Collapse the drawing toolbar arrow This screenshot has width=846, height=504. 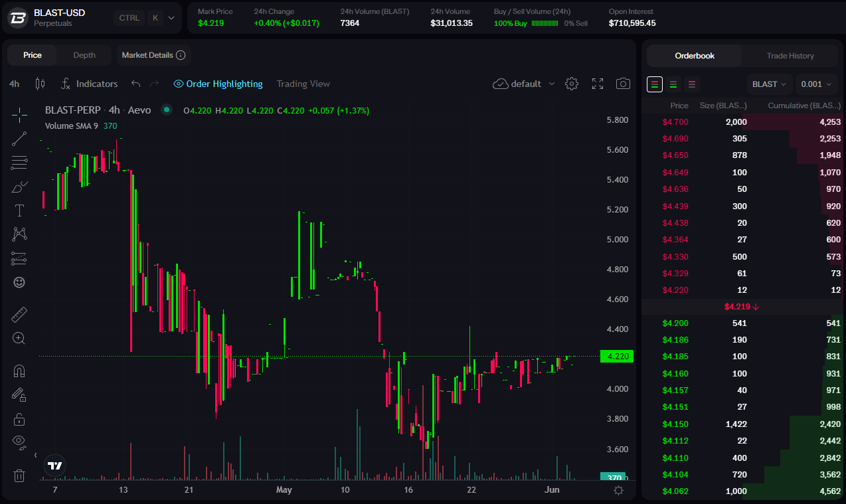pyautogui.click(x=35, y=456)
